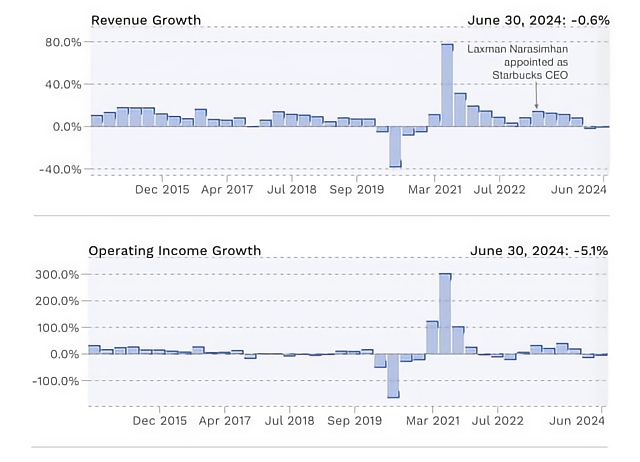Click the 80.0% y-axis label
The width and height of the screenshot is (640, 462).
[63, 42]
